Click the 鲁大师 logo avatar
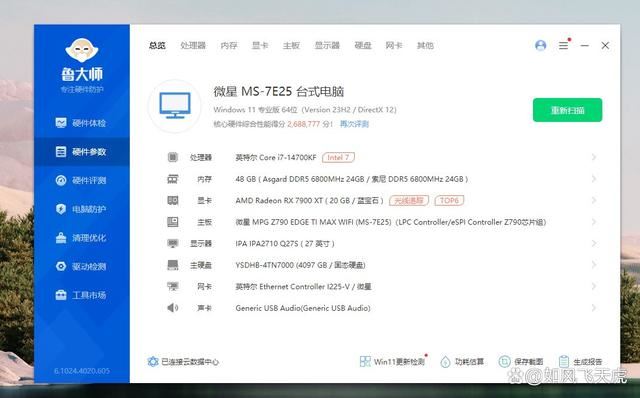 (82, 50)
